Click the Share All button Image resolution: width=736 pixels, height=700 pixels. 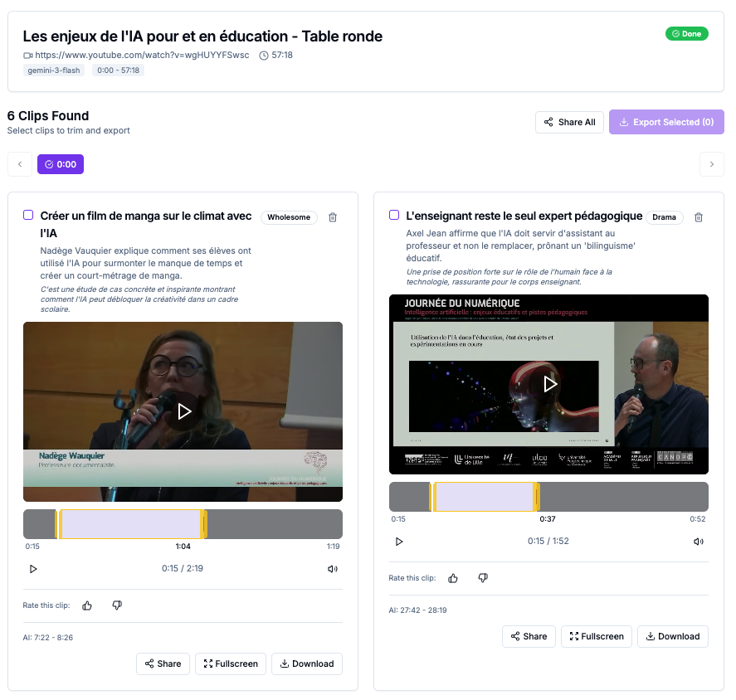(569, 123)
